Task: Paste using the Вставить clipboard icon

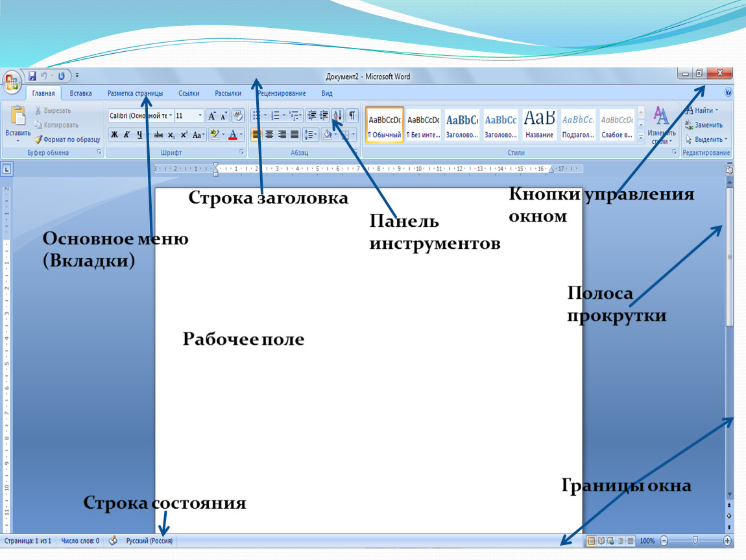Action: pos(18,115)
